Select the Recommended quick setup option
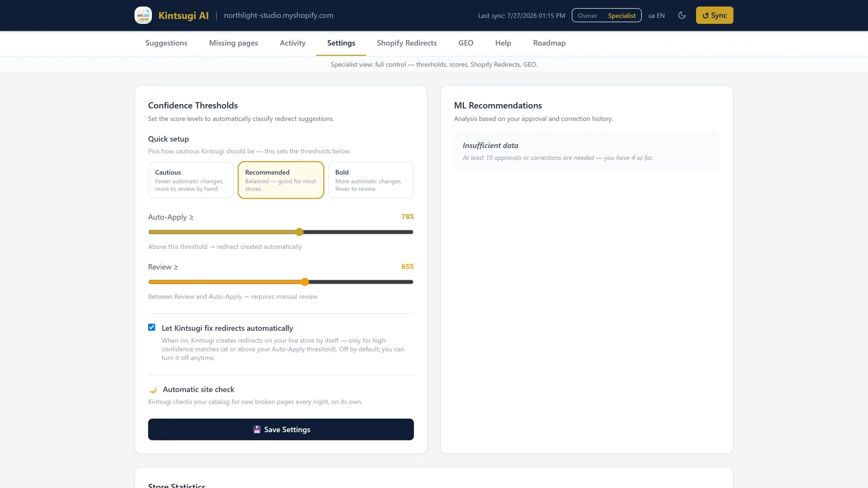The height and width of the screenshot is (488, 868). click(281, 180)
